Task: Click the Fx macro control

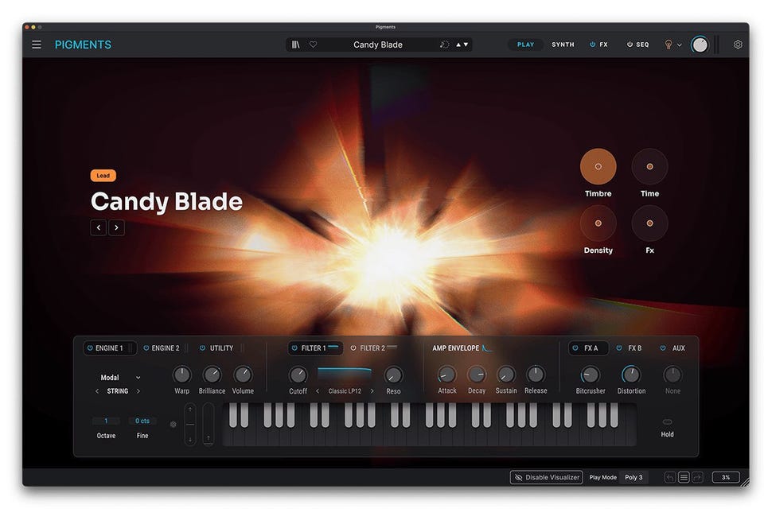Action: [649, 223]
